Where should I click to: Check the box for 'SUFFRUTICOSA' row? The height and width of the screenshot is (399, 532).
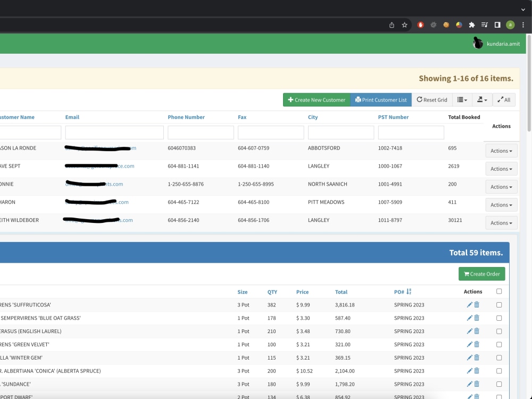499,305
